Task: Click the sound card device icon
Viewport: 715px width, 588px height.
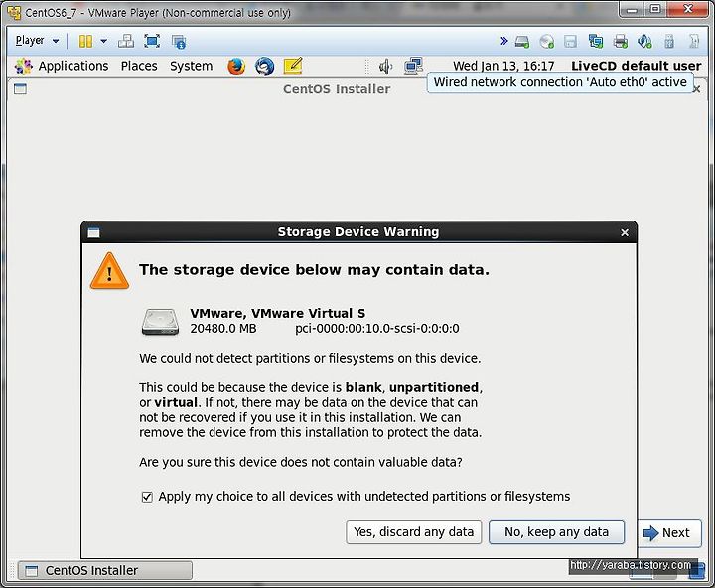Action: (644, 42)
